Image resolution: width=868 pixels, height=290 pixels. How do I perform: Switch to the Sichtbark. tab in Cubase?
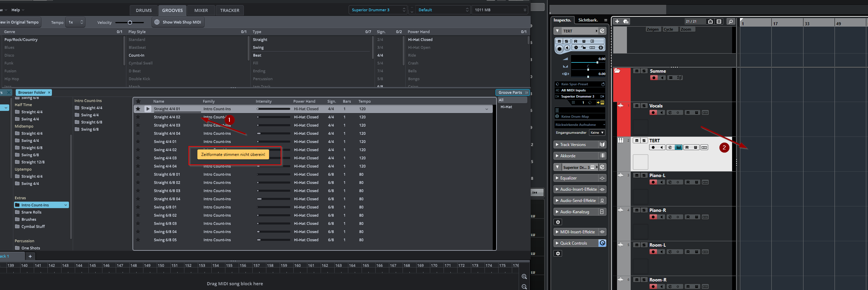tap(588, 20)
